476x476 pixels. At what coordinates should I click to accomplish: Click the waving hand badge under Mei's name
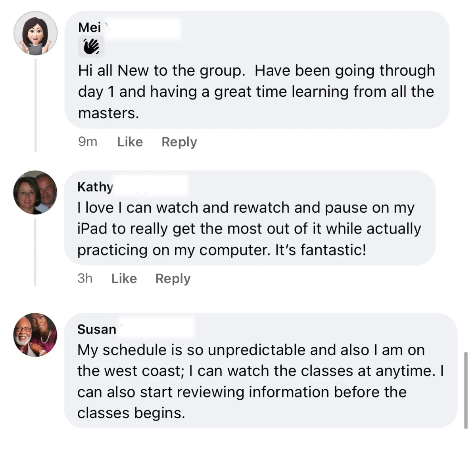91,47
